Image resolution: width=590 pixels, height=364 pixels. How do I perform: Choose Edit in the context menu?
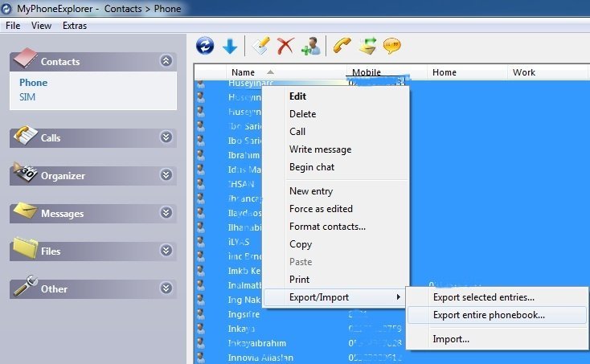click(336, 96)
